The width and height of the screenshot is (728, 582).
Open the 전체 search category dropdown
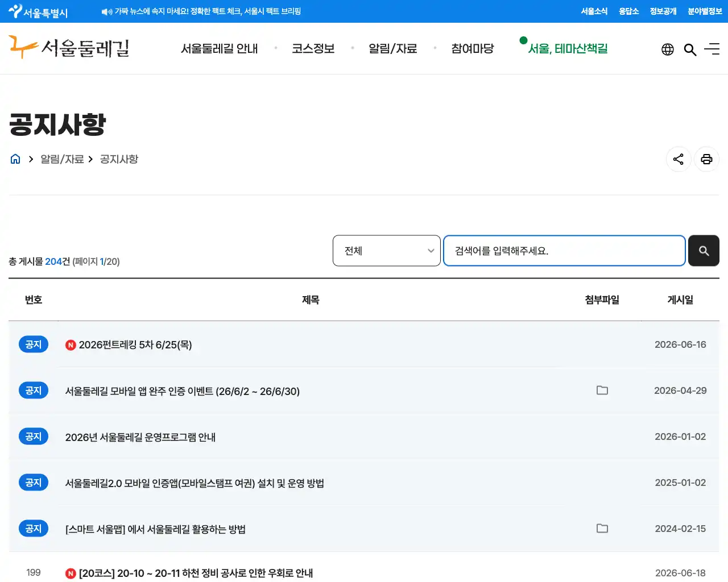click(387, 251)
